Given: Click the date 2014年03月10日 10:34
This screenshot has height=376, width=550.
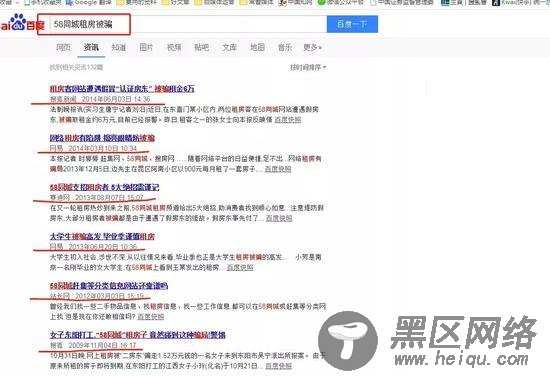Looking at the screenshot, I should pyautogui.click(x=102, y=148).
